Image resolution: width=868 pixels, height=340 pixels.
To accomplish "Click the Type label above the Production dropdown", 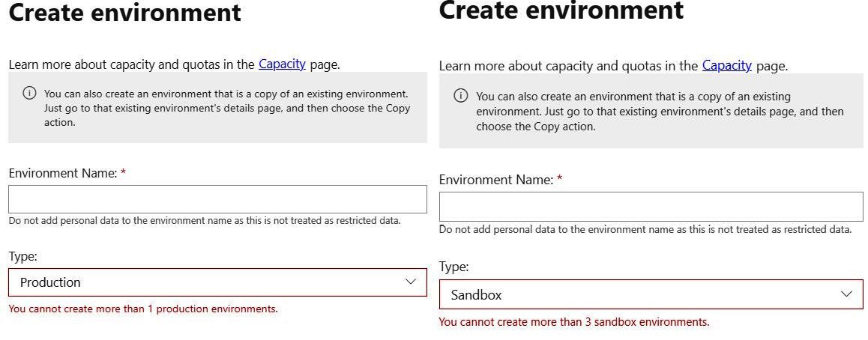I will (x=22, y=257).
